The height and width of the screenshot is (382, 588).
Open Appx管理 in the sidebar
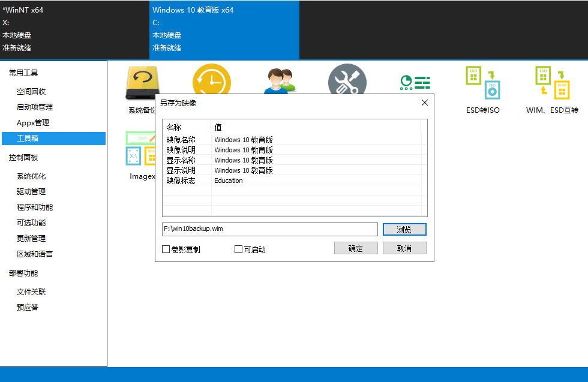click(33, 123)
